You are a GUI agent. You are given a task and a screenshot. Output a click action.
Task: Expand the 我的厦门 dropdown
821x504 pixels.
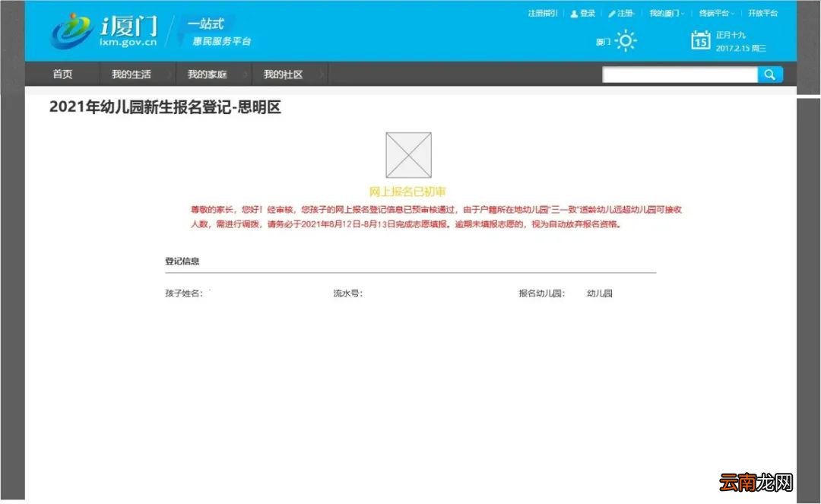[667, 13]
